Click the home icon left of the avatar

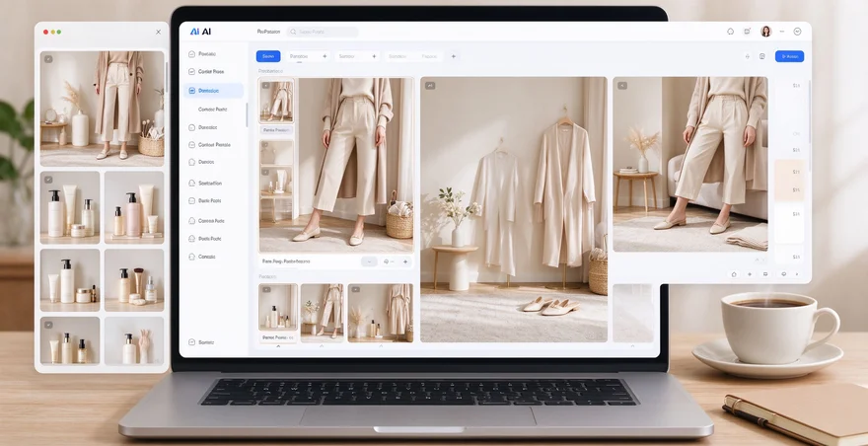(x=730, y=32)
